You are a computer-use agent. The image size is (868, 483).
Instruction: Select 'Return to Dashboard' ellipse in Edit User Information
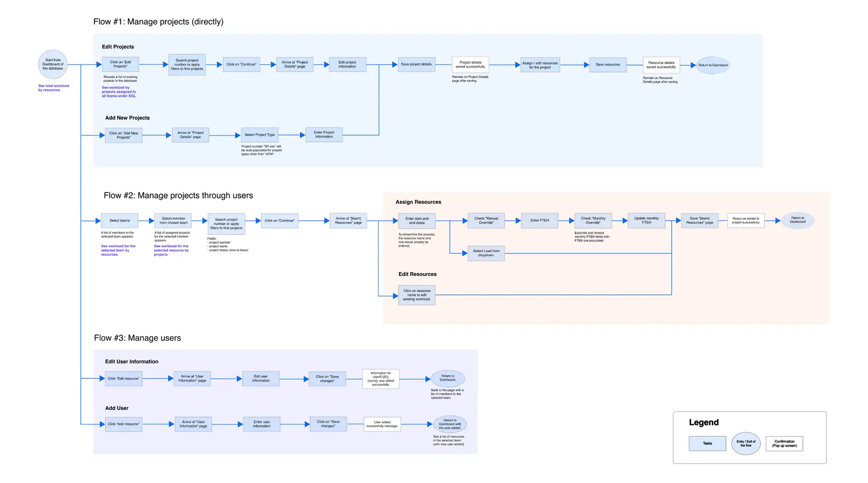coord(448,378)
